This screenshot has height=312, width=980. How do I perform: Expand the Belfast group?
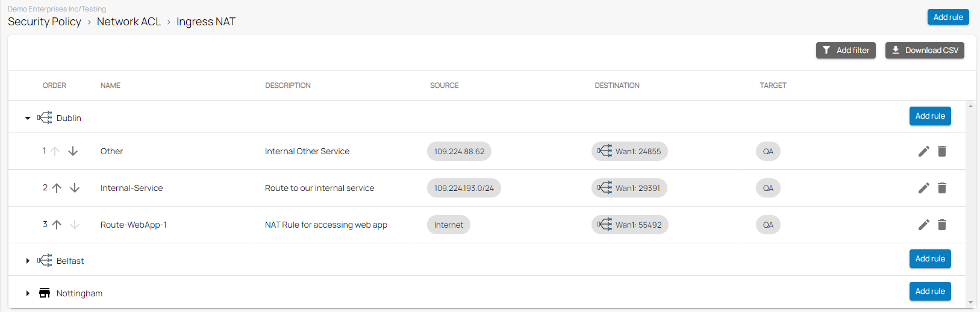point(28,261)
